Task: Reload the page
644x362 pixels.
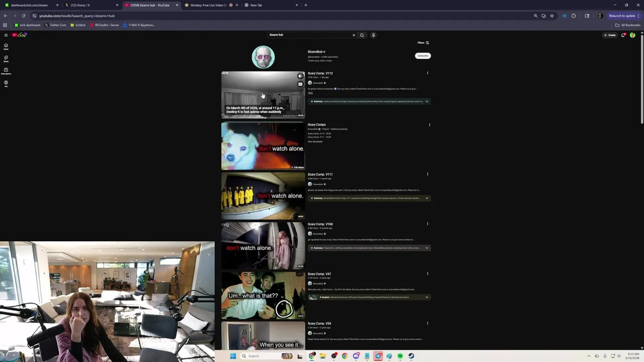Action: pyautogui.click(x=23, y=16)
